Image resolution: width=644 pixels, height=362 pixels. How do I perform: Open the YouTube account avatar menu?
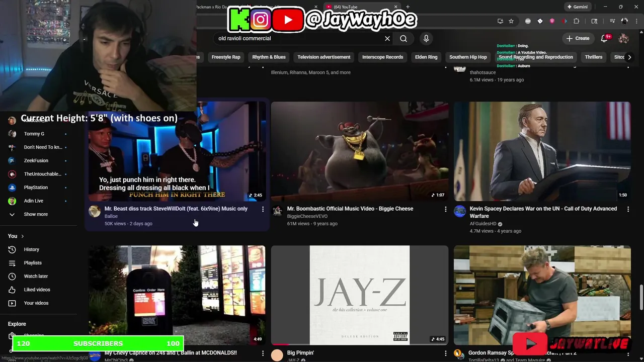(623, 38)
